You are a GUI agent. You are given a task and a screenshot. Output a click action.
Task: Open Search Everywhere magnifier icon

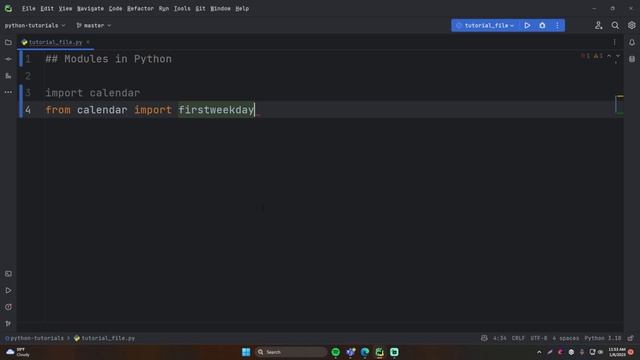point(615,25)
